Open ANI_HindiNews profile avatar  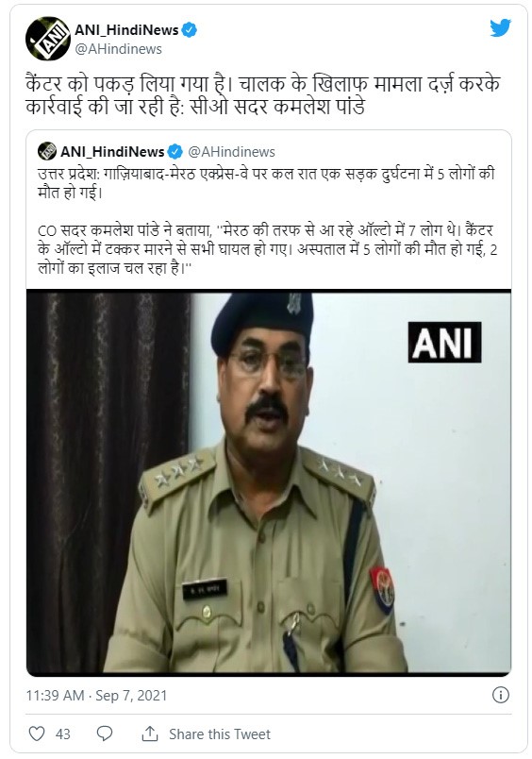point(48,39)
